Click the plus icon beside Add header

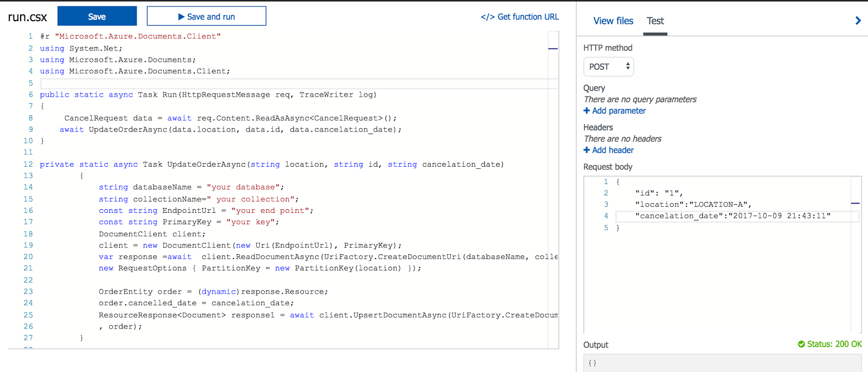[x=586, y=150]
